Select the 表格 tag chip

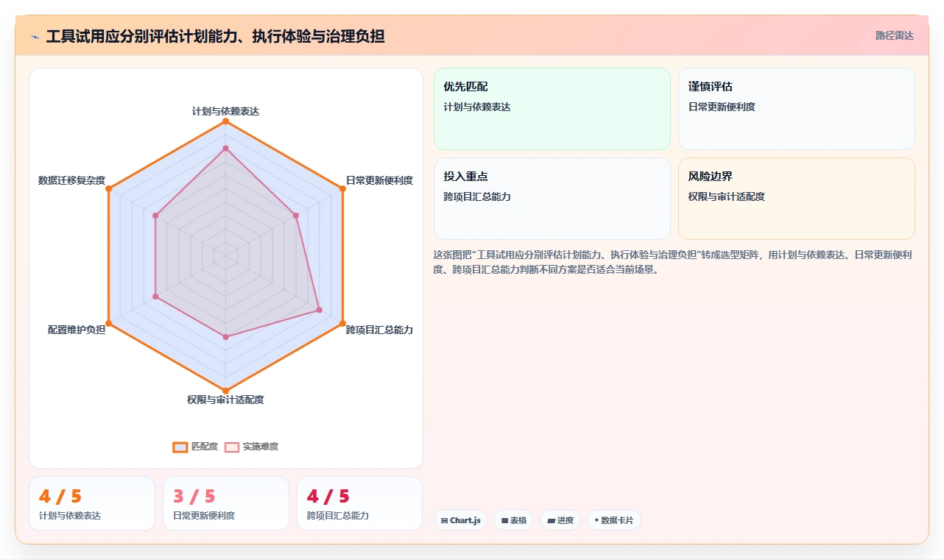coord(513,520)
